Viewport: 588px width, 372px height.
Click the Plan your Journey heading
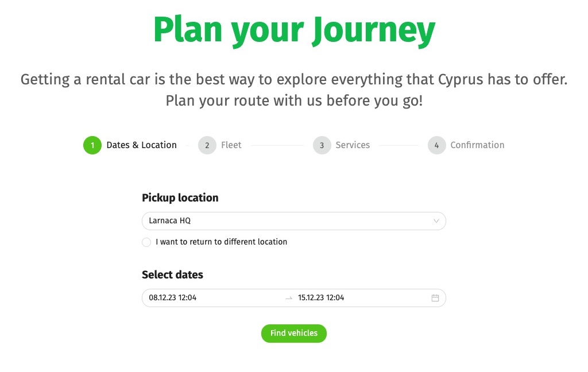(x=294, y=30)
